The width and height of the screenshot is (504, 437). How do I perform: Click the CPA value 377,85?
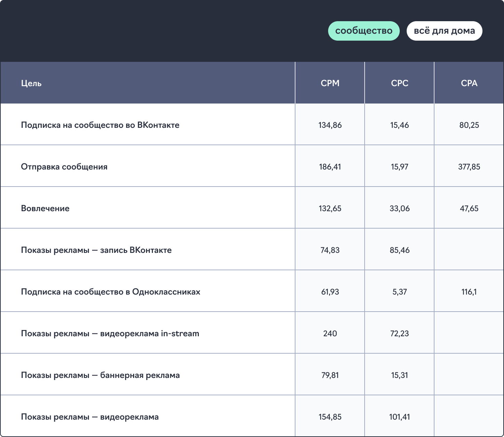(469, 167)
